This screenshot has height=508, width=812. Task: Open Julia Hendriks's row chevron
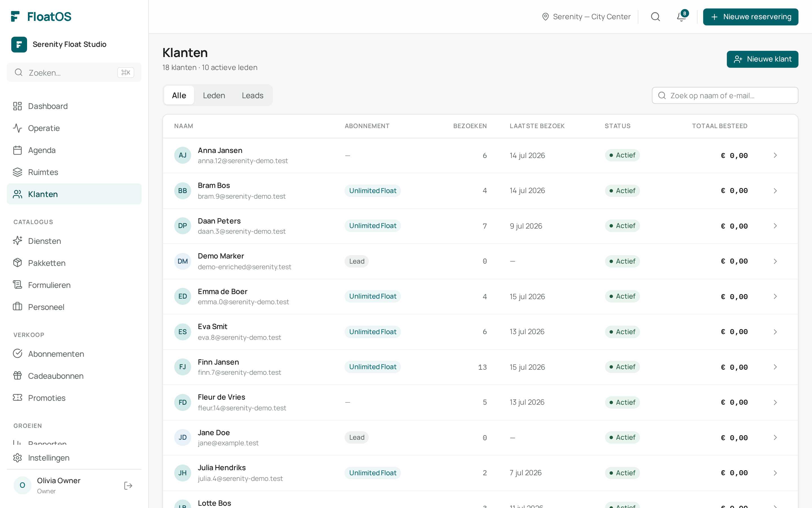tap(775, 473)
